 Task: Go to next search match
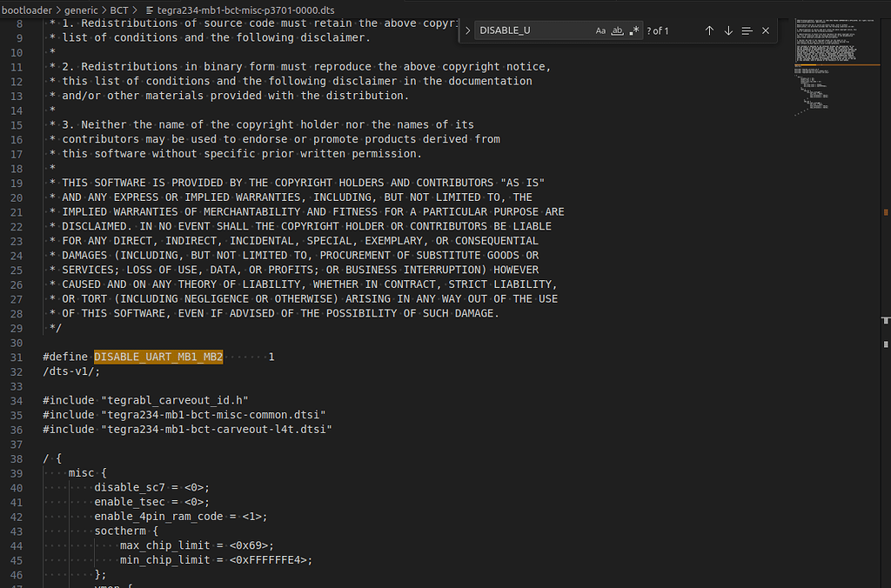click(x=728, y=30)
